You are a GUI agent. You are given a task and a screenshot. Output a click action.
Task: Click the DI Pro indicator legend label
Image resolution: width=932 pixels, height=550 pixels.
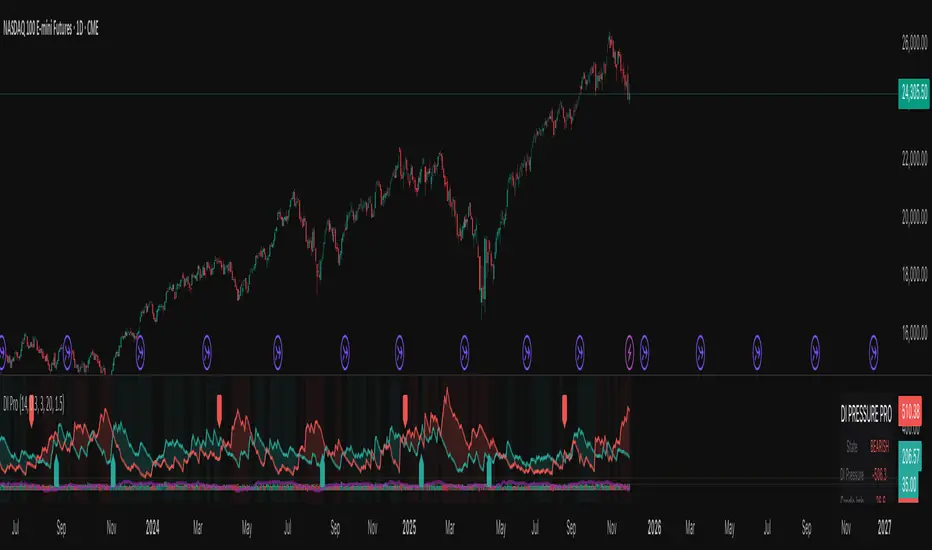(x=34, y=405)
